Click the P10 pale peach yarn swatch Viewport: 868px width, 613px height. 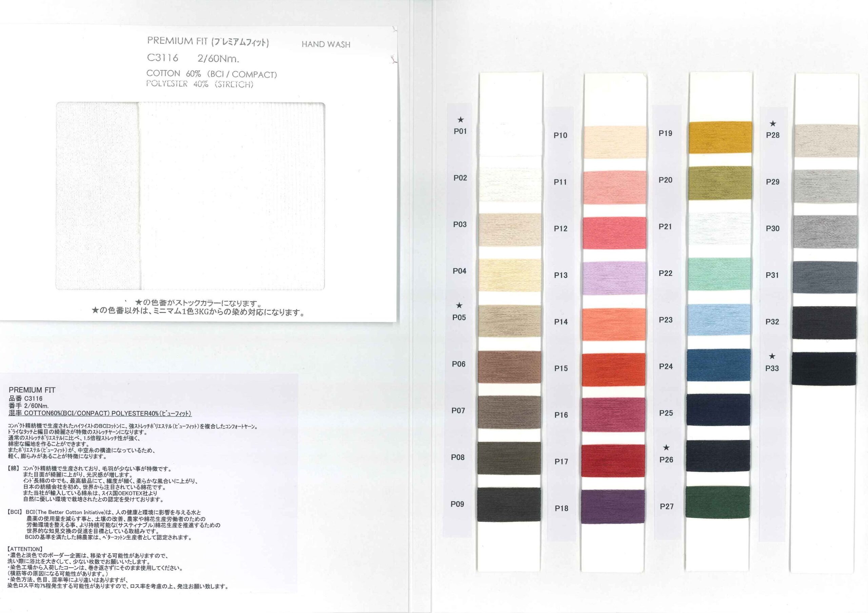[615, 142]
